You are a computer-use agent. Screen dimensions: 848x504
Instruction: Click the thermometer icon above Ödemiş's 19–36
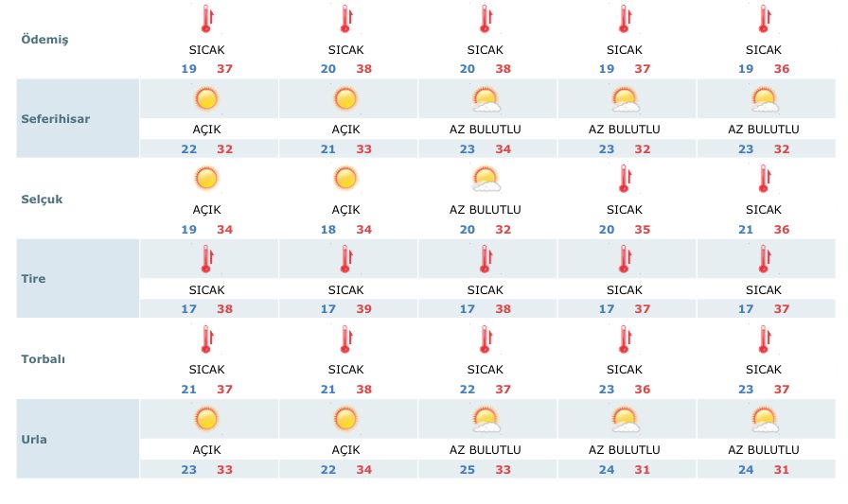(x=763, y=19)
